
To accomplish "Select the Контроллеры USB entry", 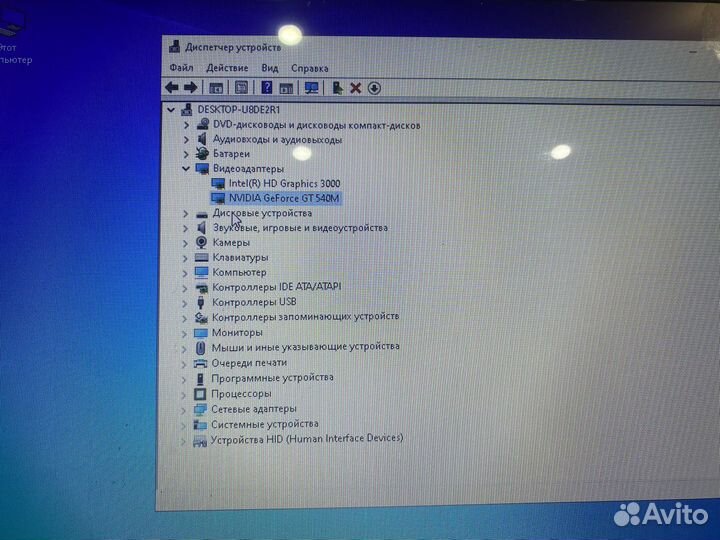I will pos(254,301).
